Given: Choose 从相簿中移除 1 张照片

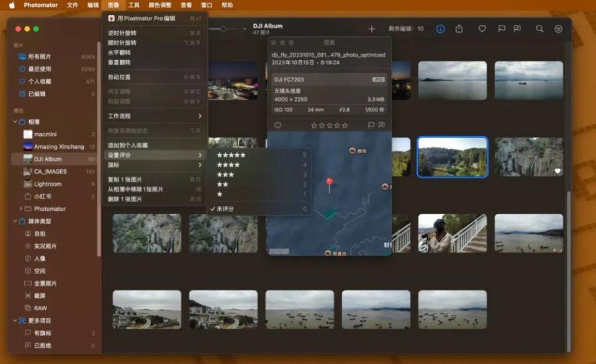Looking at the screenshot, I should click(x=155, y=189).
